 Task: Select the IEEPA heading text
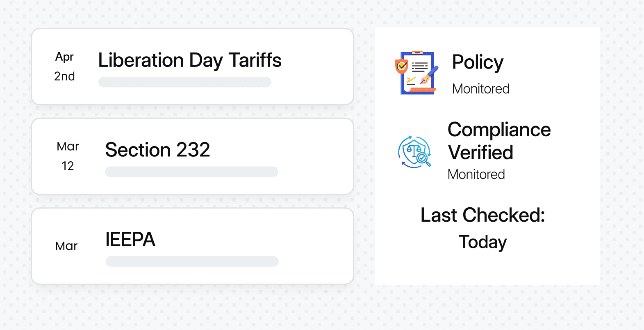coord(130,239)
